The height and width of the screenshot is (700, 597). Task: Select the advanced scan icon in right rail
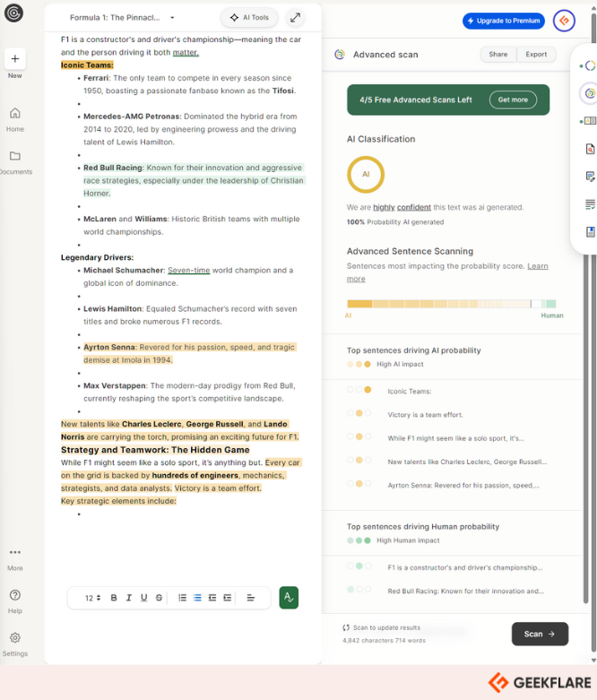coord(590,93)
